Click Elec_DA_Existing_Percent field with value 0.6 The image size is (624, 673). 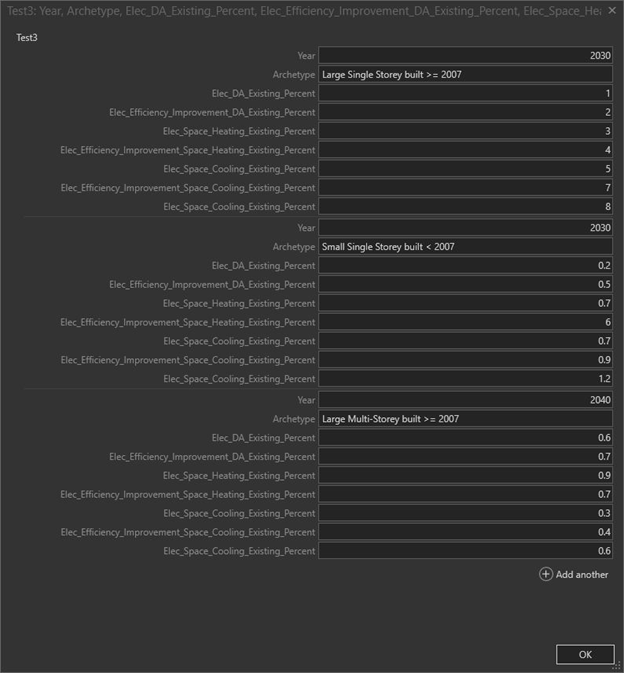[x=465, y=437]
